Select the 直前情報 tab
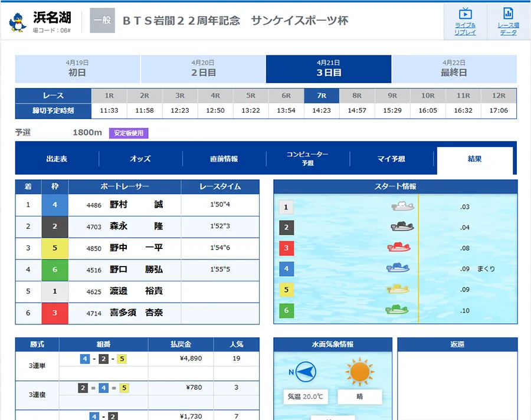 tap(224, 159)
